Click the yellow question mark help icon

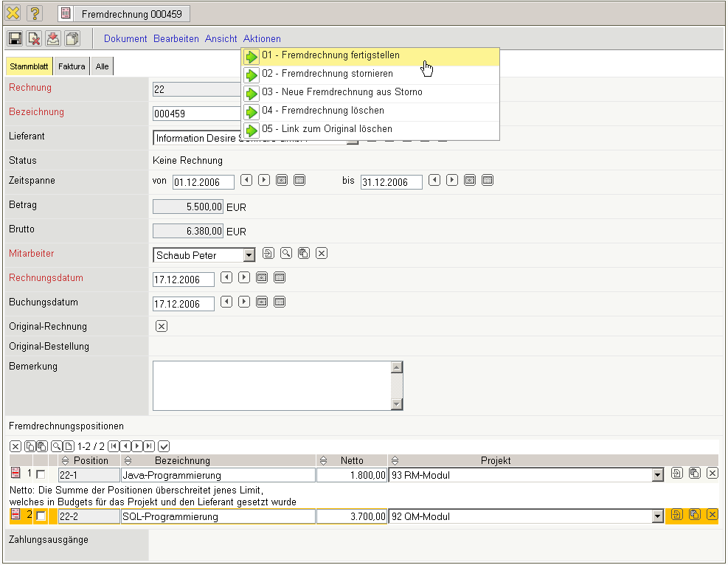point(35,14)
